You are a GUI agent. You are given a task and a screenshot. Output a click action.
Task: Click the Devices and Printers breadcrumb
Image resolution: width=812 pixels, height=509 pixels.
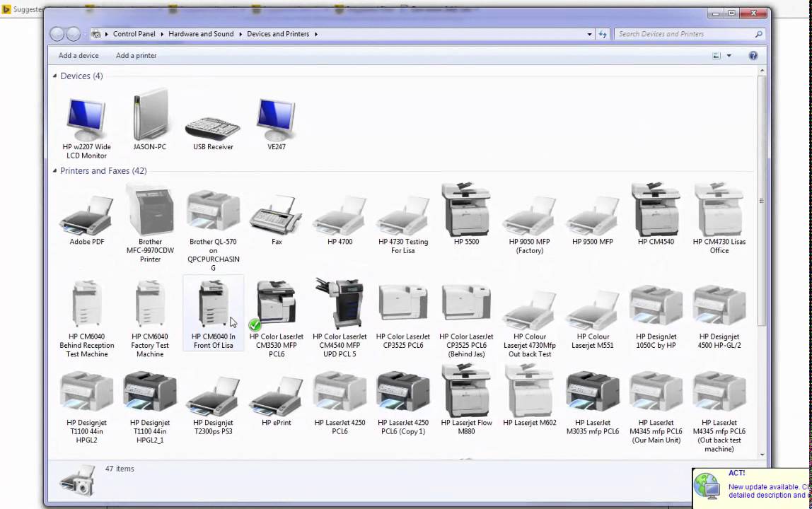tap(278, 34)
